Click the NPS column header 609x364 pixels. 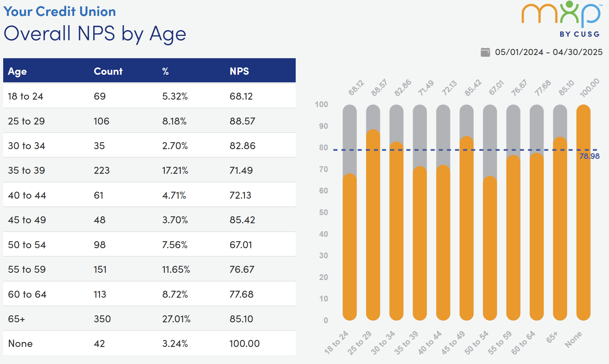tap(239, 71)
